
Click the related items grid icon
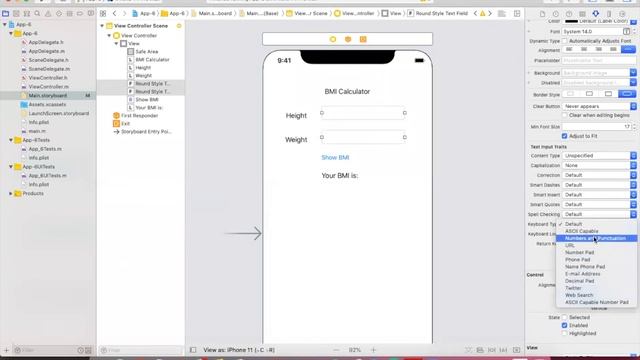click(x=103, y=13)
